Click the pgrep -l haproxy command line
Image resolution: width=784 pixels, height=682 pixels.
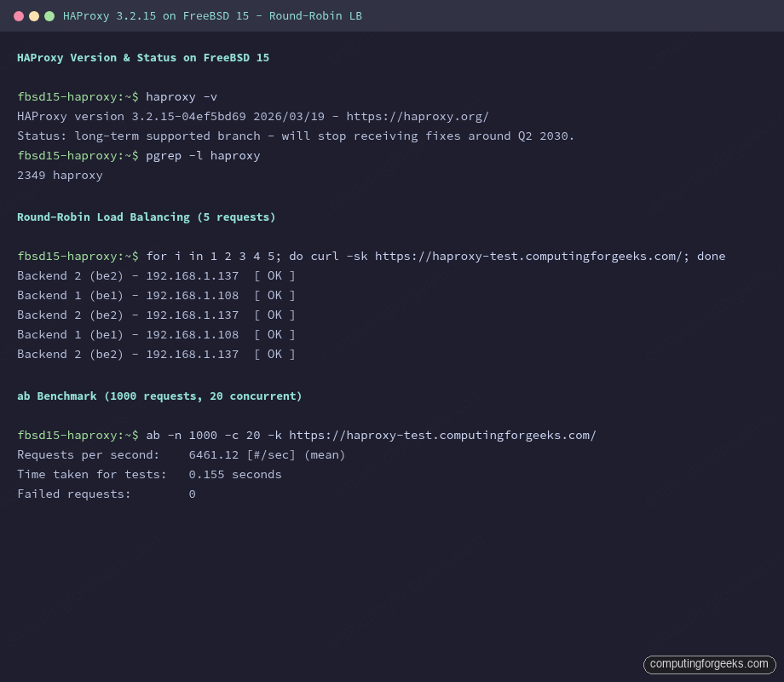tap(202, 155)
